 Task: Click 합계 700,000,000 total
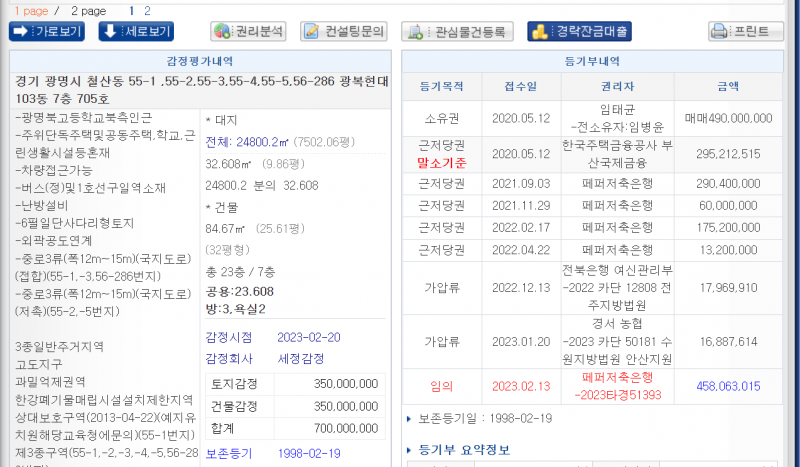(x=345, y=428)
